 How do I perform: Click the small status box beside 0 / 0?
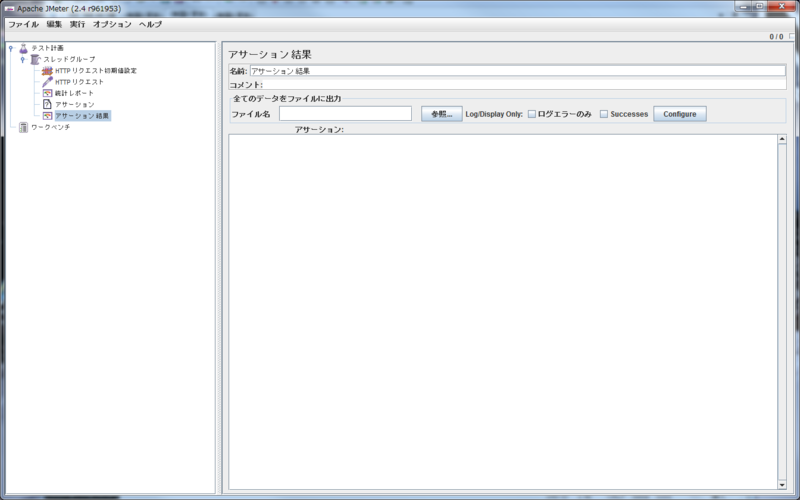click(792, 36)
